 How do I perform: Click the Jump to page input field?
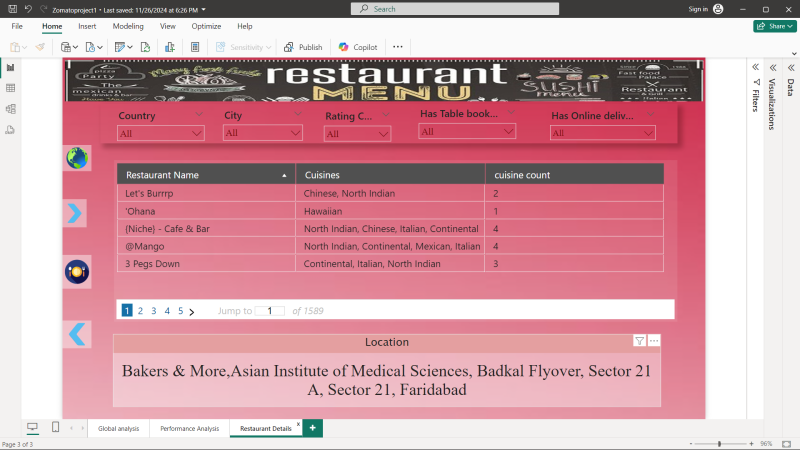tap(270, 311)
